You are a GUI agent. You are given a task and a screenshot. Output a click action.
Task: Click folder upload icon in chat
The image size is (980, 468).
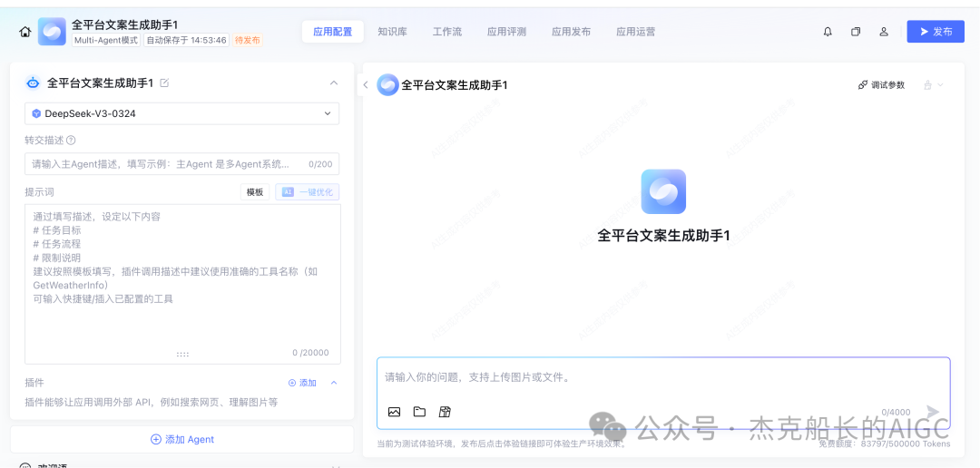coord(419,412)
